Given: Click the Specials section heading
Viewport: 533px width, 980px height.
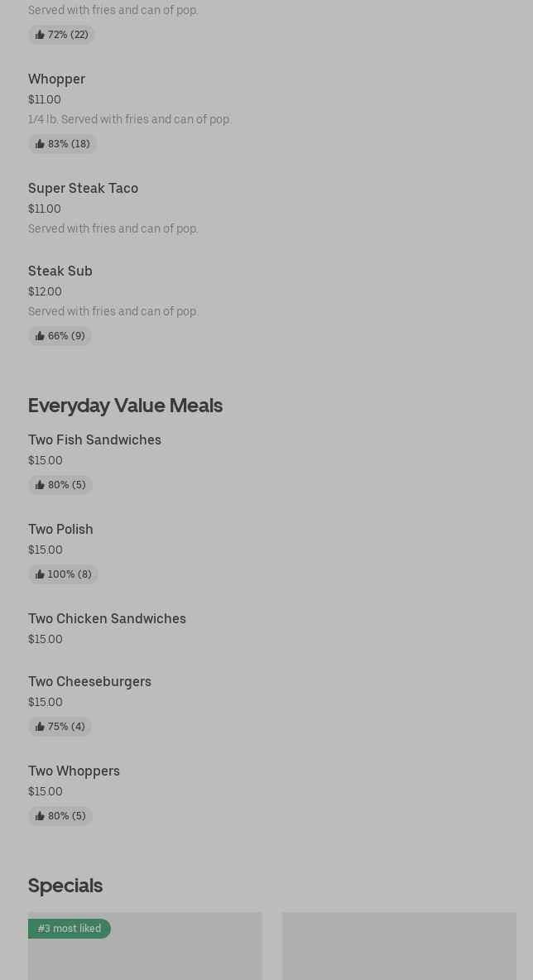Looking at the screenshot, I should pyautogui.click(x=65, y=886).
